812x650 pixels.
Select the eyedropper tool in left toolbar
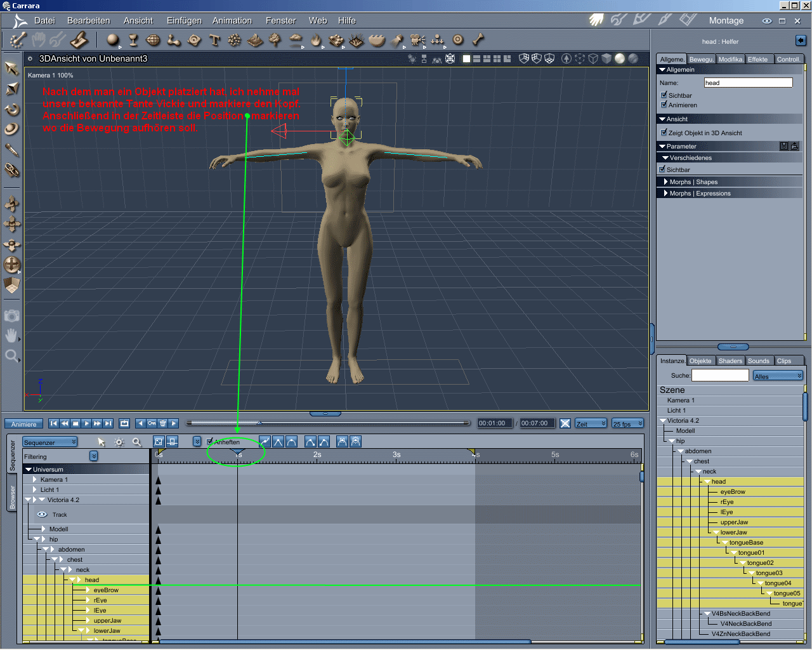11,150
